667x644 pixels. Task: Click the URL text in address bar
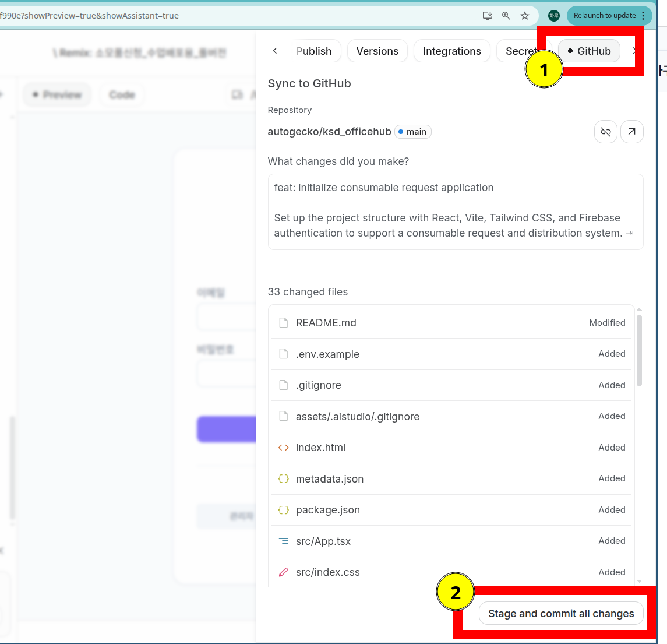point(89,16)
